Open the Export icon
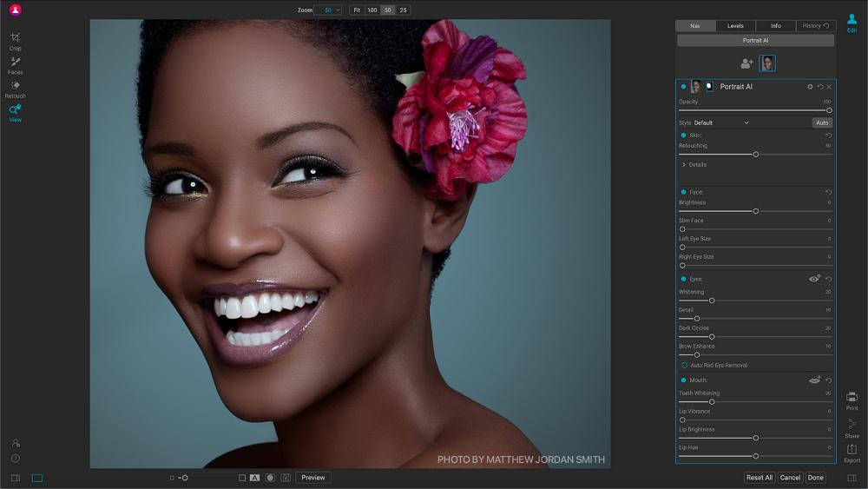Screen dimensions: 868x489 click(852, 451)
